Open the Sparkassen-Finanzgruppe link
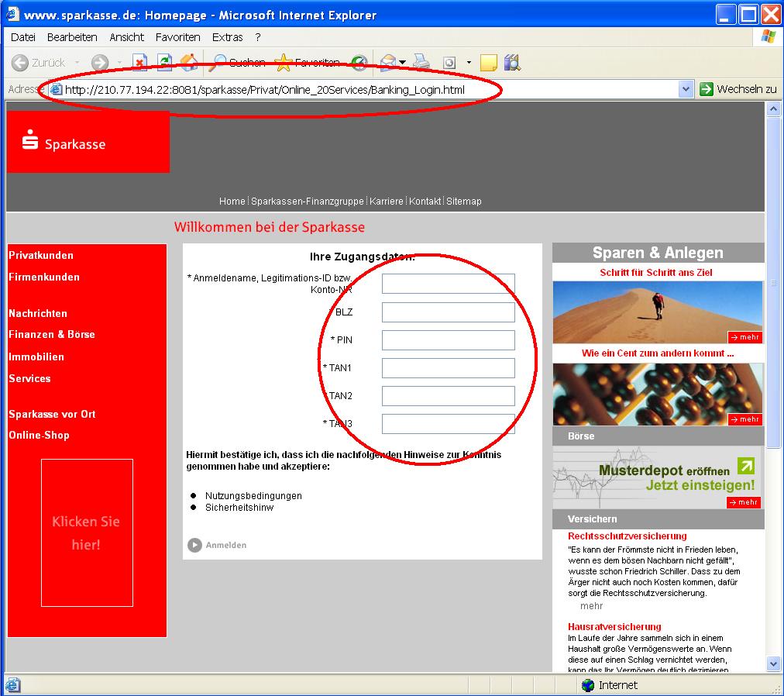Screen dimensions: 784x696 (307, 202)
